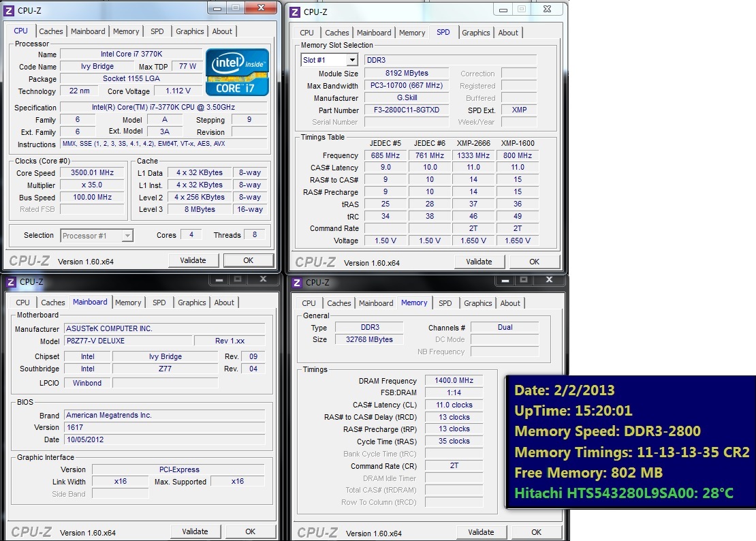756x541 pixels.
Task: Open the Processor #1 selection dropdown
Action: [x=127, y=235]
